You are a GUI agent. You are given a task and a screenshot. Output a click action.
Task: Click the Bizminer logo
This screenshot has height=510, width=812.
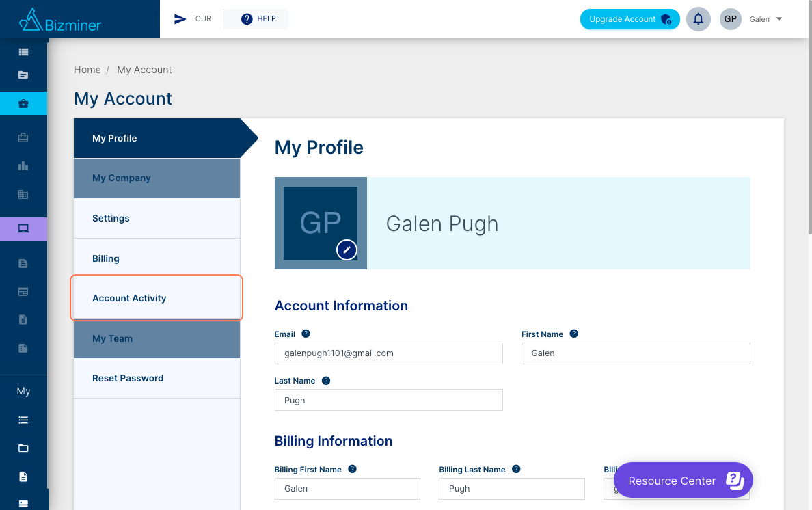[x=60, y=20]
